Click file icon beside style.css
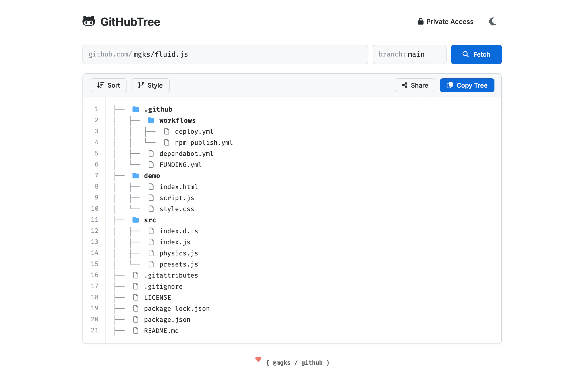 point(151,209)
